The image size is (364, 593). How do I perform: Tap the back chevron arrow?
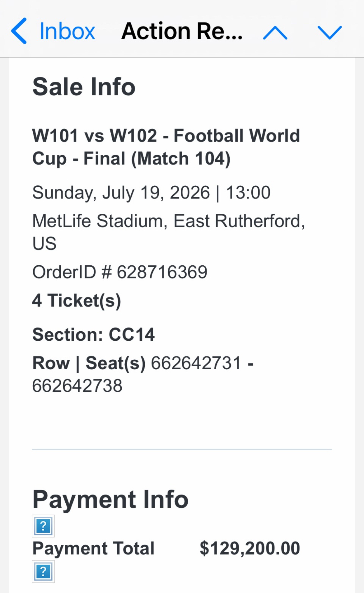(19, 31)
